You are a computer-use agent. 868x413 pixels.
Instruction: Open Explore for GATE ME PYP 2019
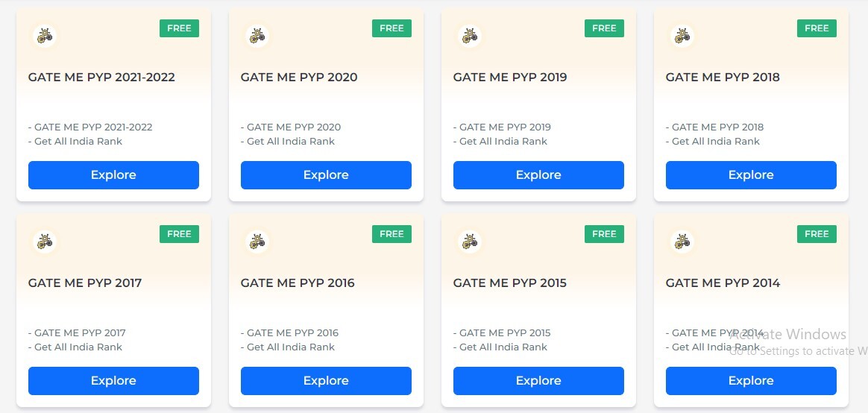538,175
